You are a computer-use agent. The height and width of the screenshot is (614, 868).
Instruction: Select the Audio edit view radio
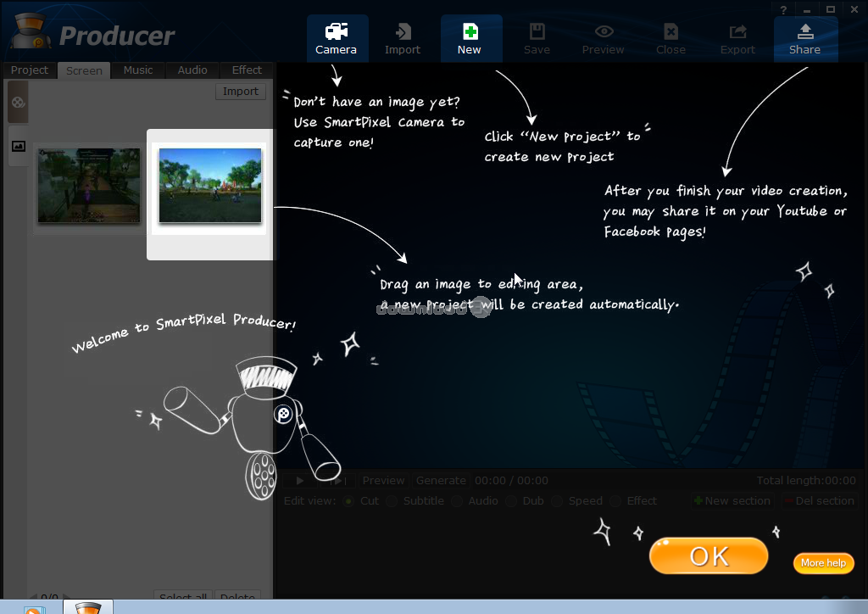coord(457,501)
